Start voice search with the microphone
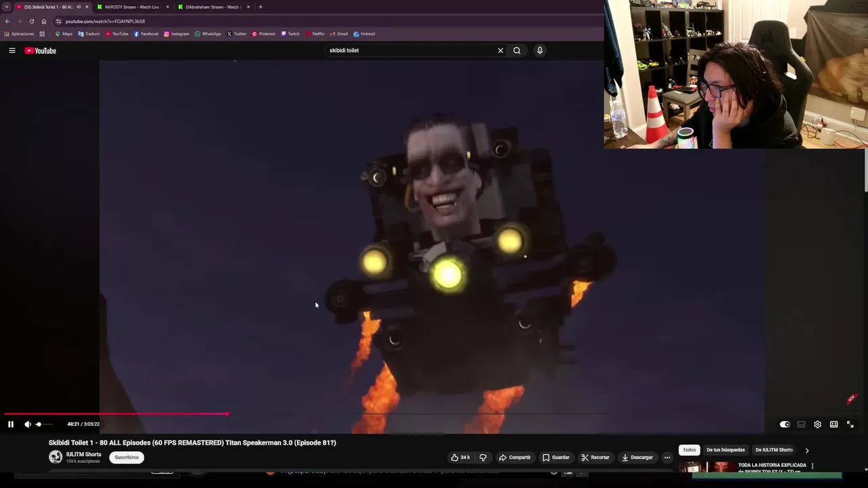Image resolution: width=868 pixels, height=488 pixels. [x=540, y=50]
